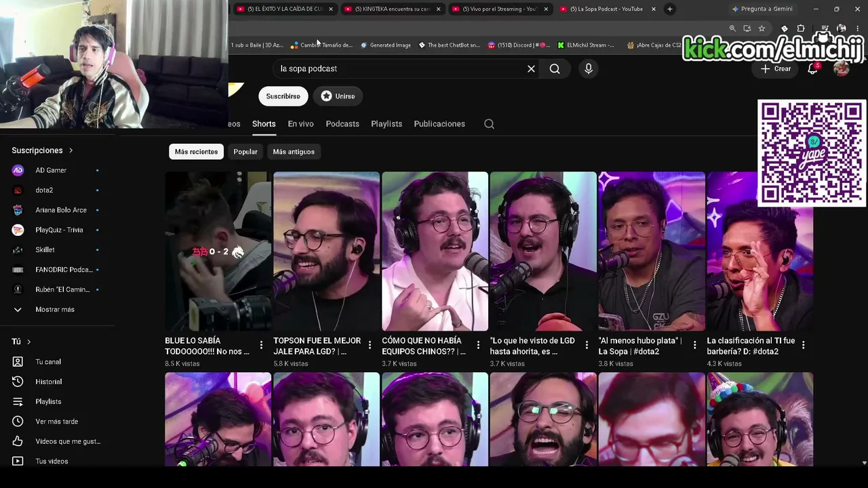Open options for "Al menos hubo plata" short
The height and width of the screenshot is (488, 868).
point(694,346)
